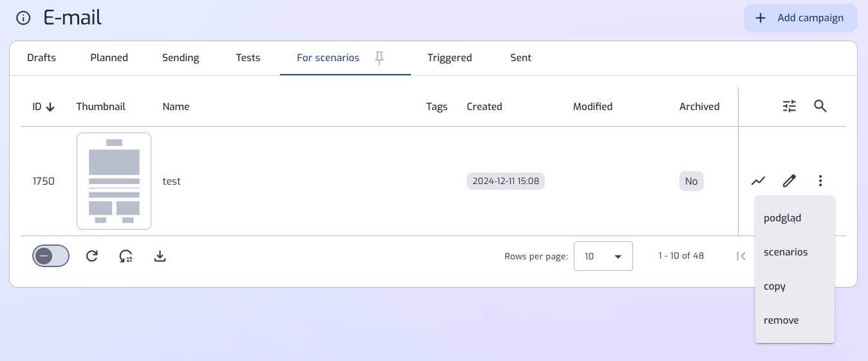Click the search magnifier icon
This screenshot has height=361, width=868.
click(820, 106)
